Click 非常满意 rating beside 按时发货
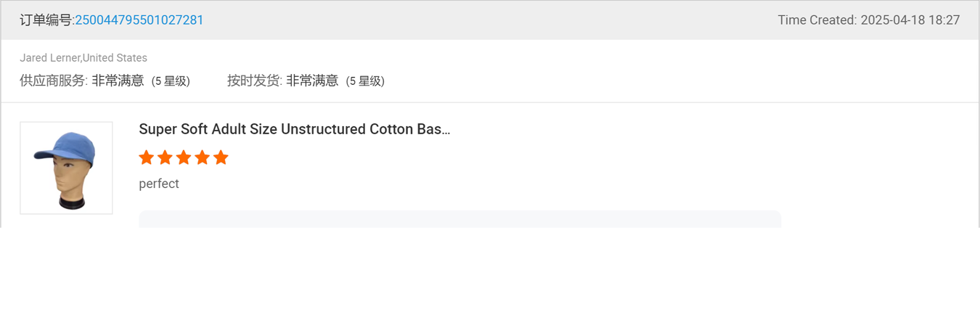Image resolution: width=980 pixels, height=312 pixels. click(x=312, y=81)
